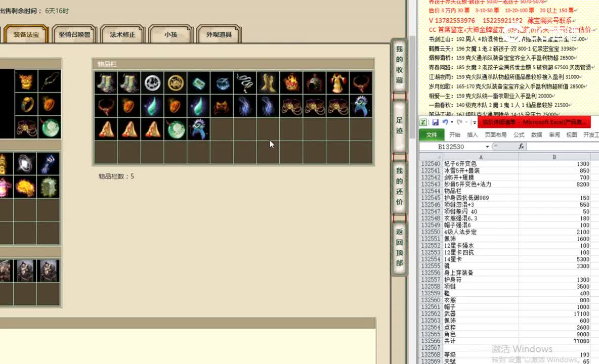This screenshot has height=364, width=599.
Task: Select column B header in Excel
Action: [x=554, y=157]
